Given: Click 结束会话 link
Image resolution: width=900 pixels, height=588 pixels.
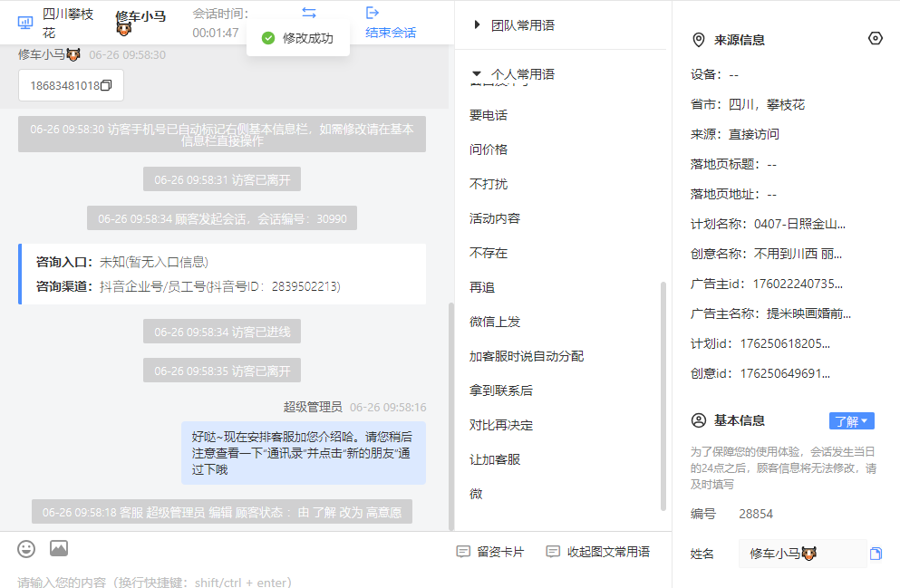Looking at the screenshot, I should (x=391, y=33).
